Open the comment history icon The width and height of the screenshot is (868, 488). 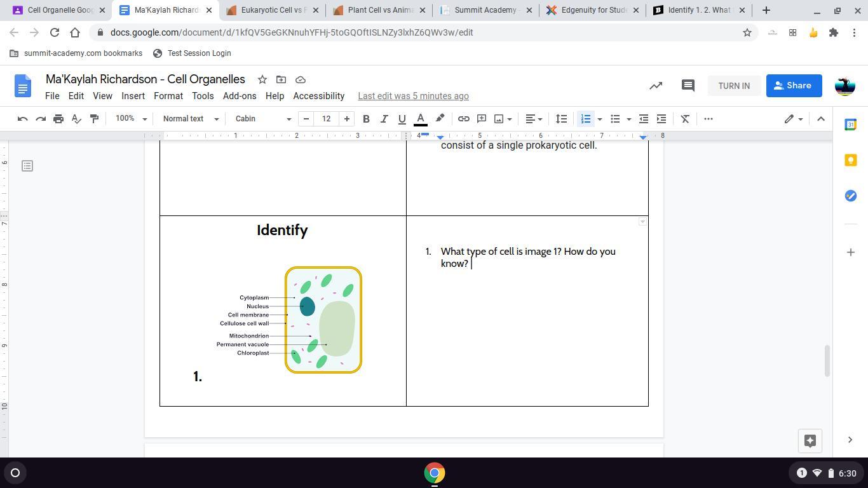tap(688, 86)
